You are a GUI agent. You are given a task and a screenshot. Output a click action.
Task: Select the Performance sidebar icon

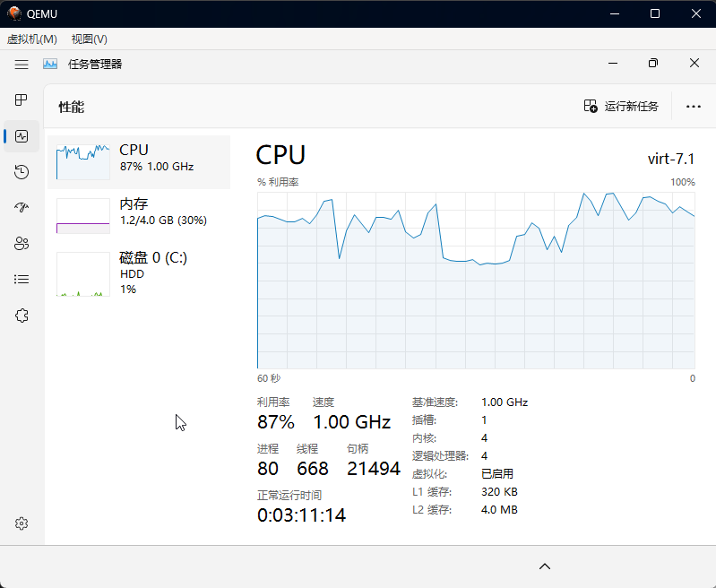[x=22, y=136]
